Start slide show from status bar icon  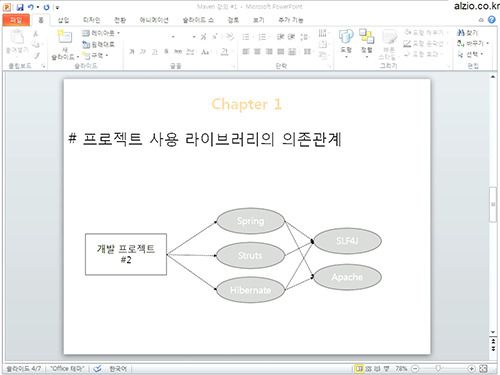(x=386, y=369)
